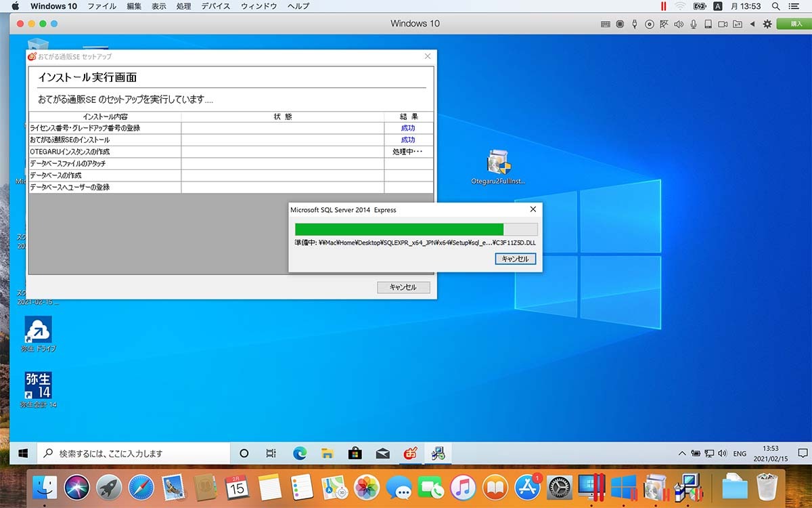Open the 編集 menu

pos(134,6)
